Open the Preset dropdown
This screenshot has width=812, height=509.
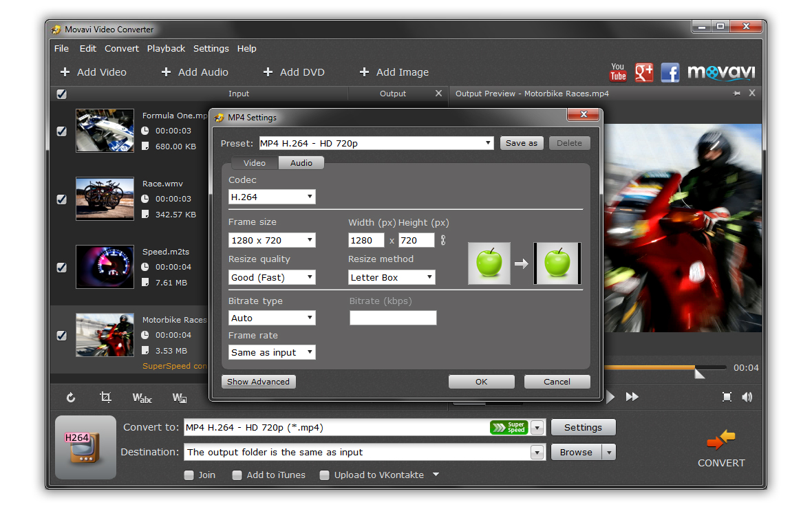376,143
